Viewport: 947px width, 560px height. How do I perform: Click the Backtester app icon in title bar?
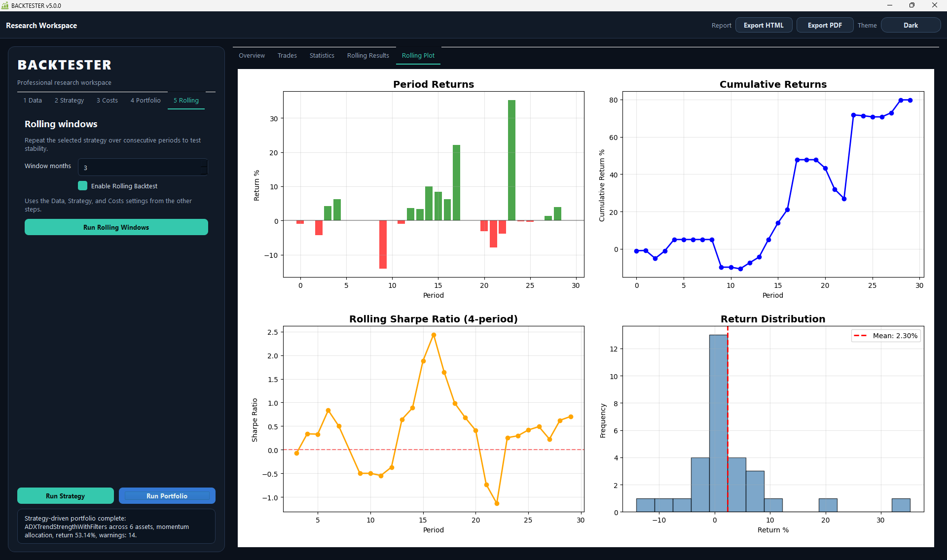click(x=5, y=5)
